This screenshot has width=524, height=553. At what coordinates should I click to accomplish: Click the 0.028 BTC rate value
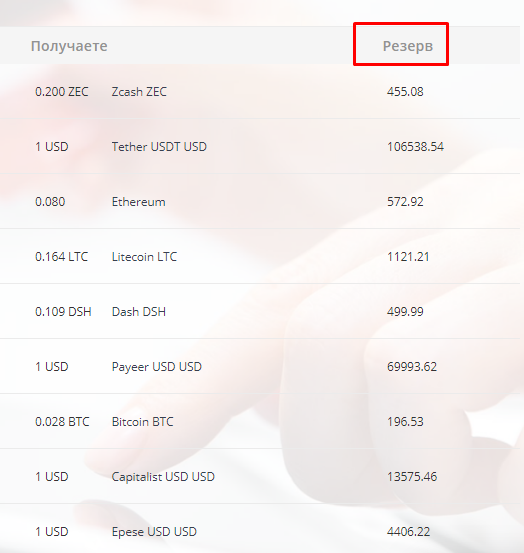(62, 422)
